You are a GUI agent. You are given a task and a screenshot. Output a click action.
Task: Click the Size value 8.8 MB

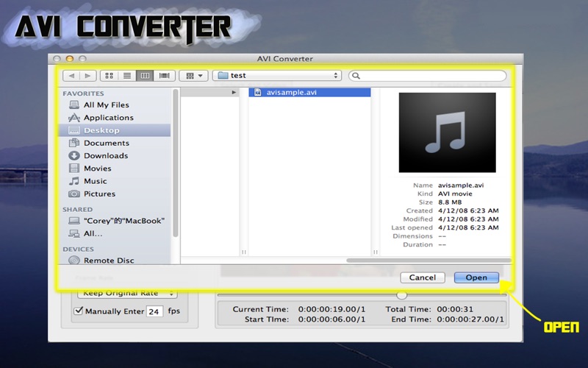tap(450, 202)
